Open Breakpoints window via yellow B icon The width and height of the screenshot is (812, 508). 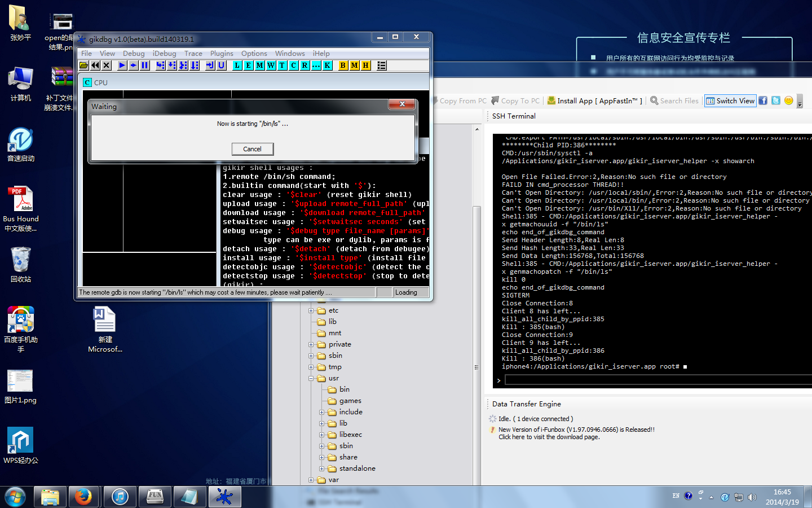(x=343, y=65)
